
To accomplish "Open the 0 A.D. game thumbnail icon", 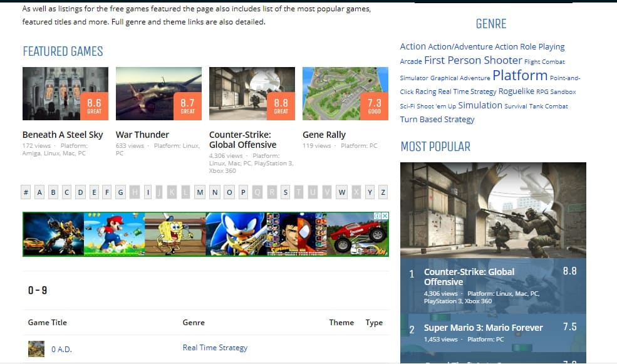I will pyautogui.click(x=36, y=349).
